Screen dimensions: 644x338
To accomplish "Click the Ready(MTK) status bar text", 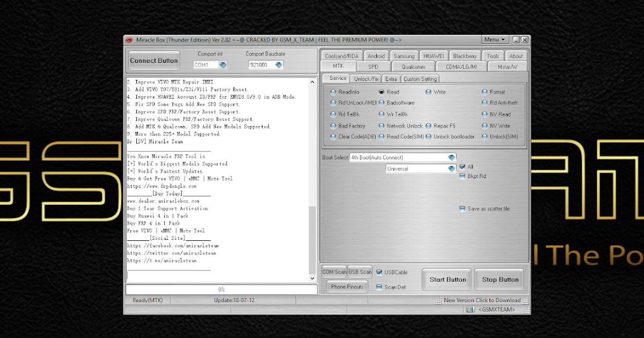I will (148, 300).
